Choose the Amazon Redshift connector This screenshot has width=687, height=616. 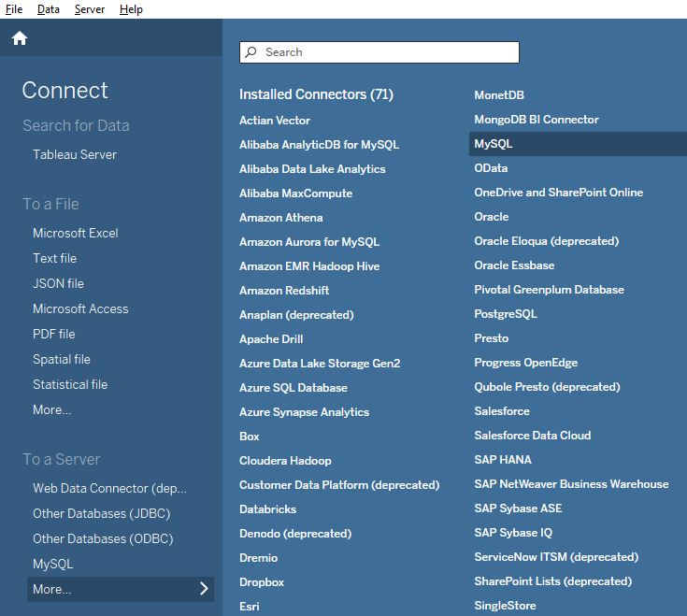pos(284,291)
